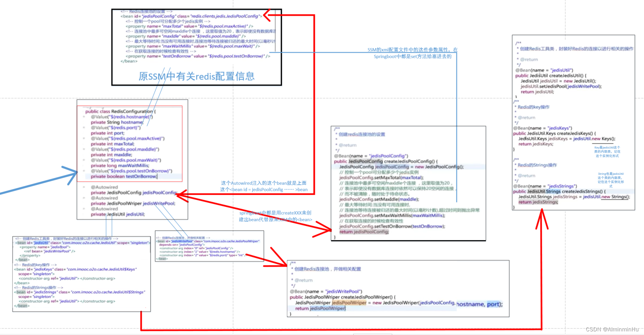The width and height of the screenshot is (644, 335).
Task: Click the annotation @Value("${redis.port}")
Action: (x=116, y=128)
